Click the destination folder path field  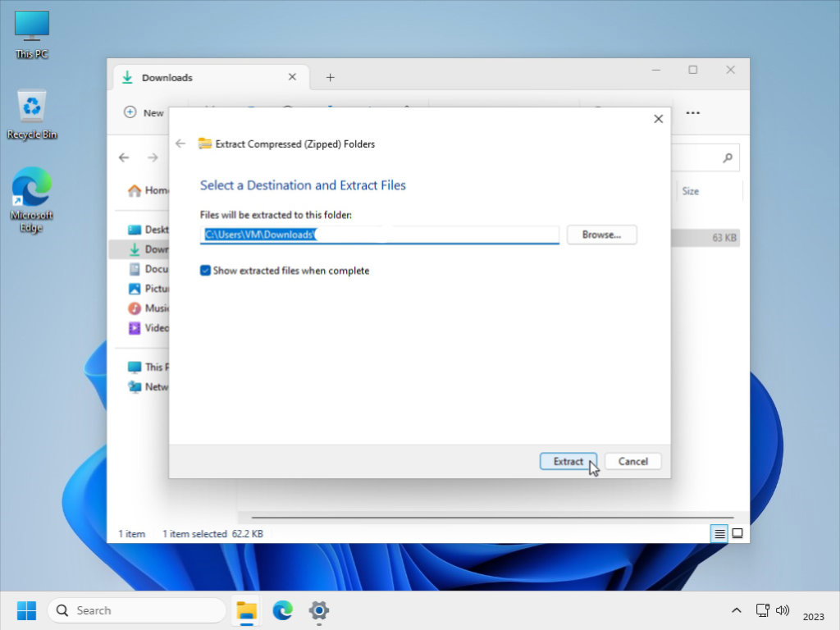(379, 235)
